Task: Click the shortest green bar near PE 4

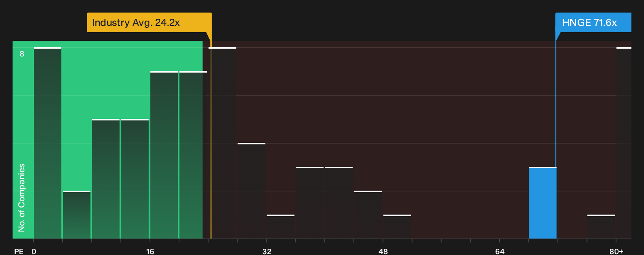Action: pos(77,215)
